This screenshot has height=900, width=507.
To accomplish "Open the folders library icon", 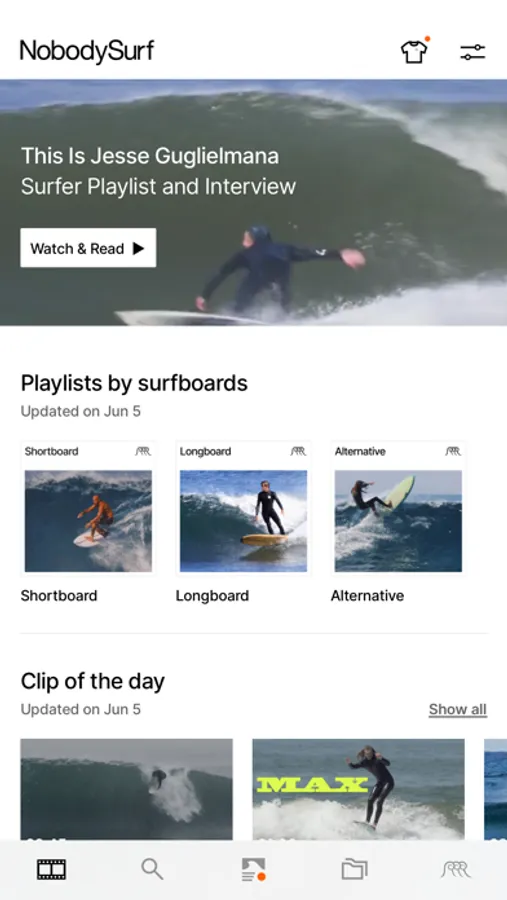I will 354,870.
